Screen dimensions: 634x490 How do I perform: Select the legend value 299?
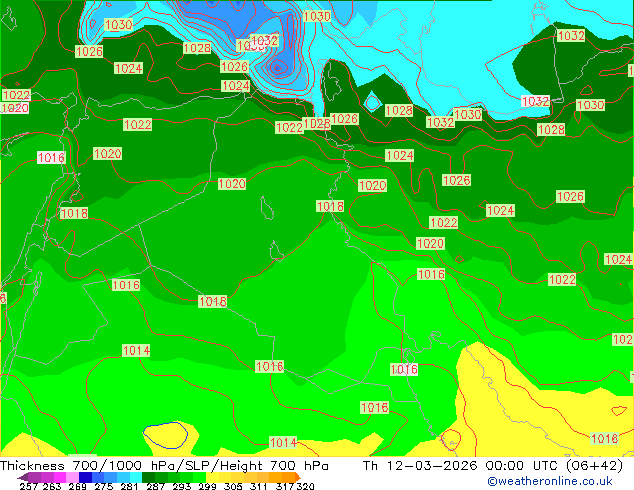[207, 486]
